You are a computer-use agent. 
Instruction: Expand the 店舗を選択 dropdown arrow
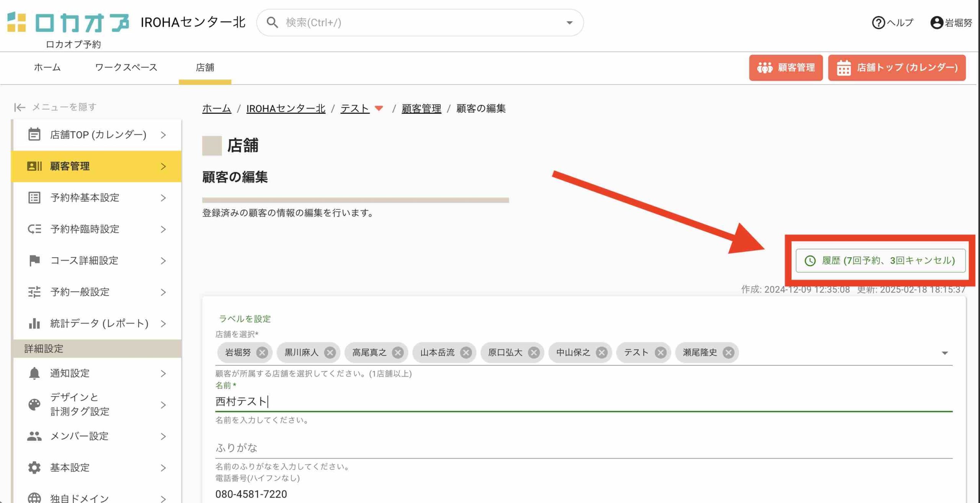pyautogui.click(x=944, y=353)
